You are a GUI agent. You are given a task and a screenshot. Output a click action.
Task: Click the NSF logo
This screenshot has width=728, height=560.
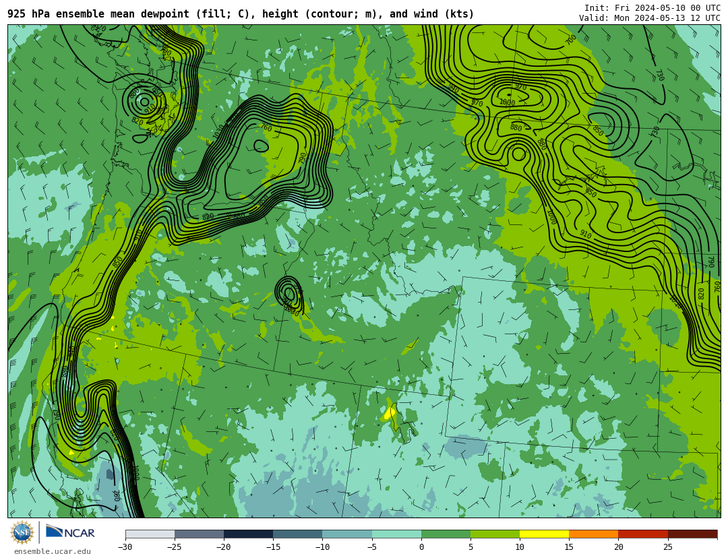pyautogui.click(x=22, y=532)
